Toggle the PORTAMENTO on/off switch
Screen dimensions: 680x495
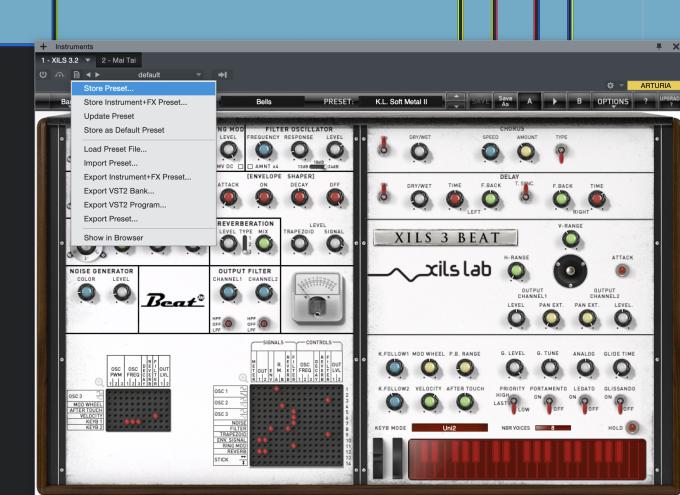[549, 405]
